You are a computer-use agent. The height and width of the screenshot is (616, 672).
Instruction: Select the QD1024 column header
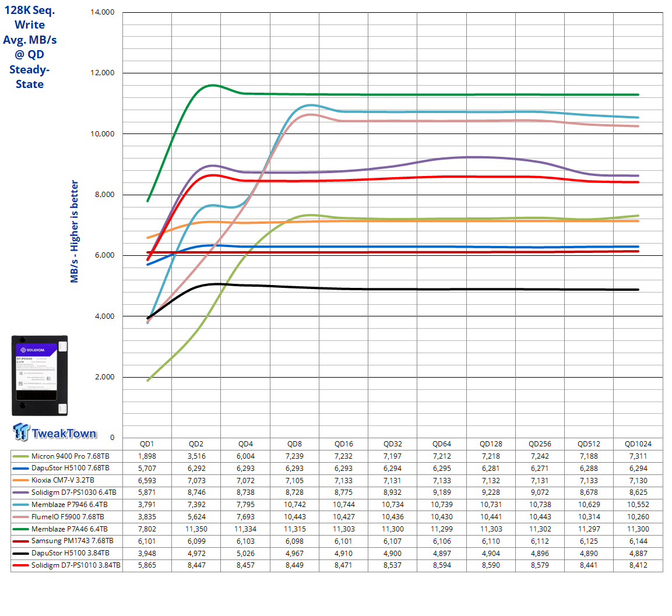(638, 444)
